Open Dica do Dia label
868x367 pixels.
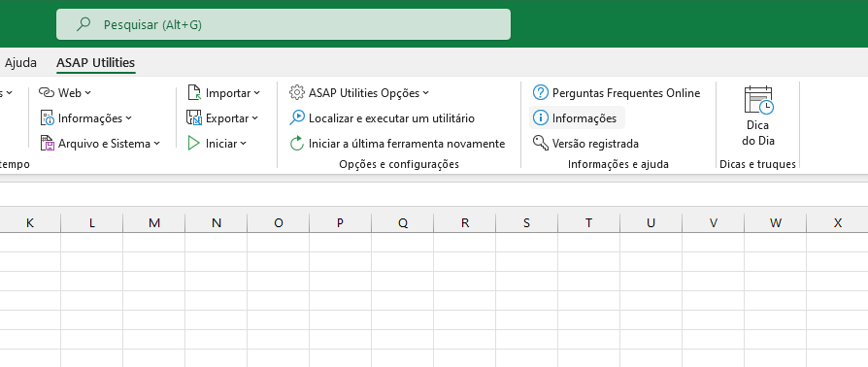pyautogui.click(x=758, y=133)
